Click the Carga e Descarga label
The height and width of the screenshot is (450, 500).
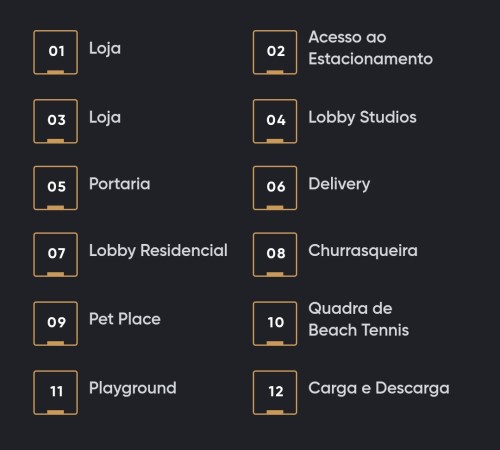coord(379,389)
